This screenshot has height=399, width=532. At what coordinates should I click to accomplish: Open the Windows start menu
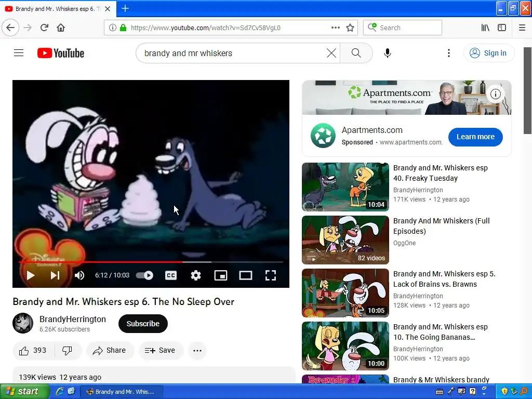(24, 392)
